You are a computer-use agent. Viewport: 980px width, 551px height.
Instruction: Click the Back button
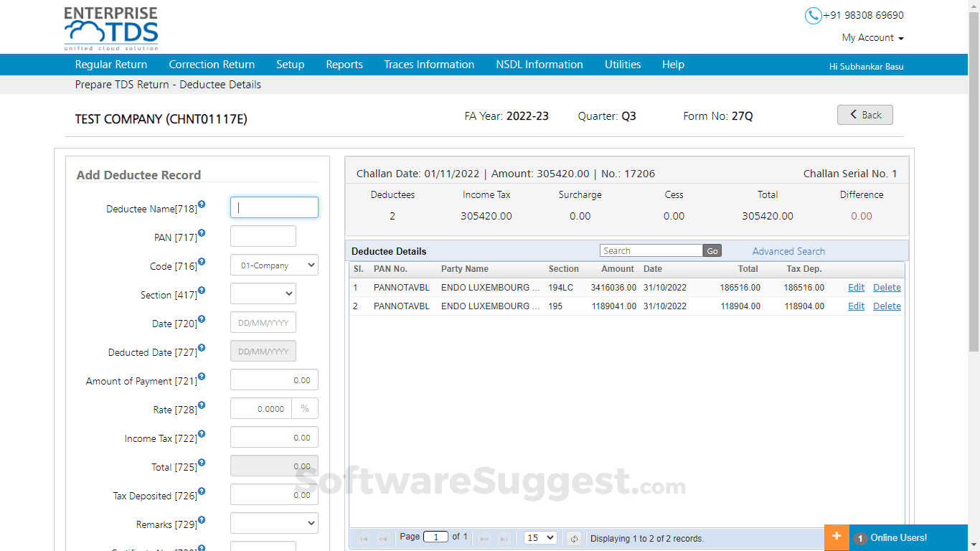pyautogui.click(x=864, y=114)
